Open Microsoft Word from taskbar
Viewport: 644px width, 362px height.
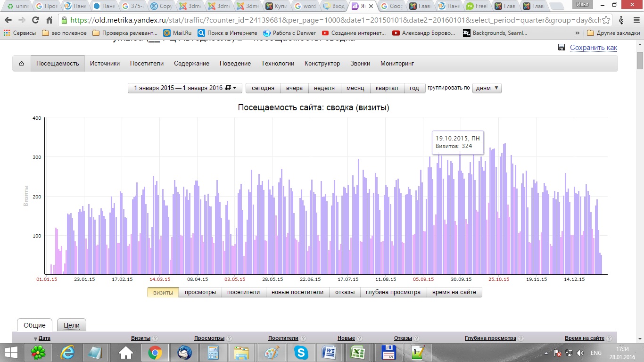tap(330, 353)
